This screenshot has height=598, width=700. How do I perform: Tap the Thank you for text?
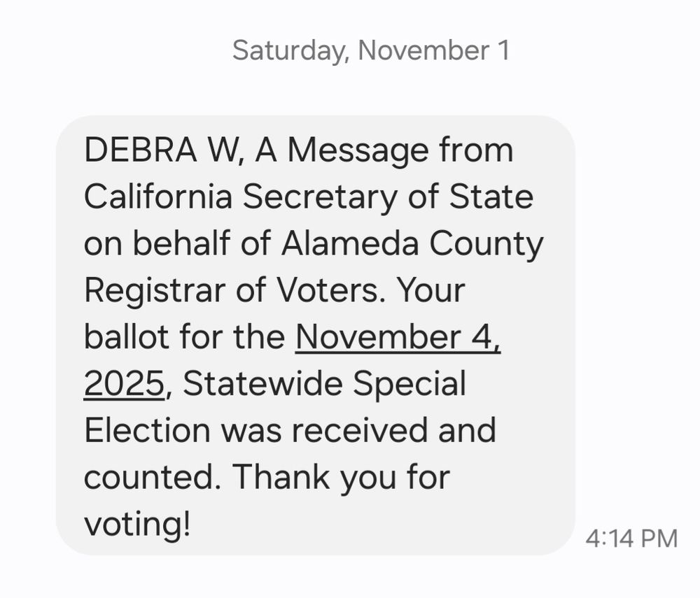coord(341,477)
